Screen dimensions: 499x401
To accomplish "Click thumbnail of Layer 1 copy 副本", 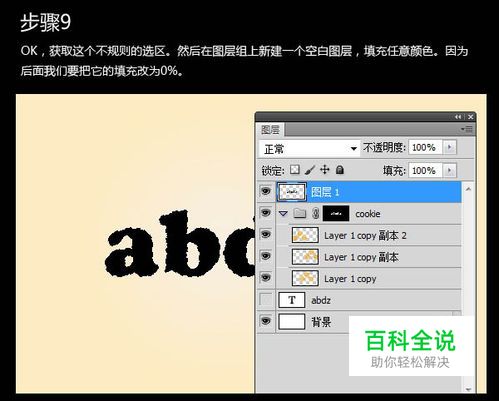I will tap(305, 257).
